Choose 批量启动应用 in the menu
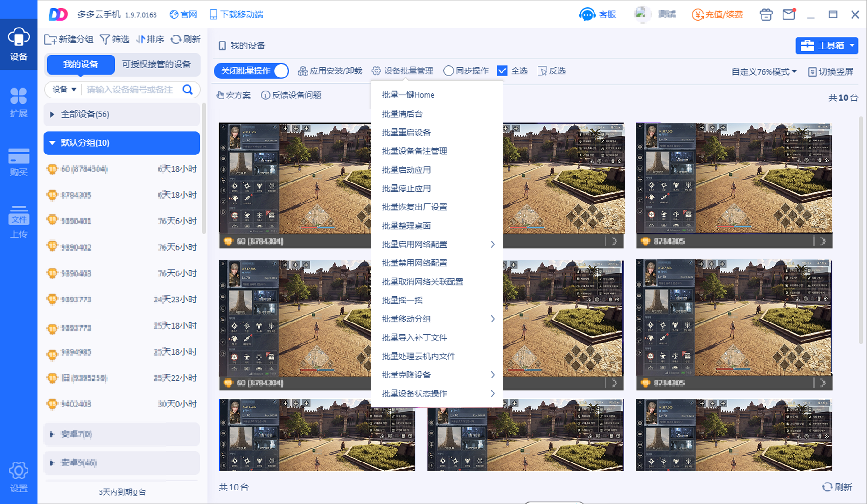The image size is (867, 504). click(x=437, y=170)
